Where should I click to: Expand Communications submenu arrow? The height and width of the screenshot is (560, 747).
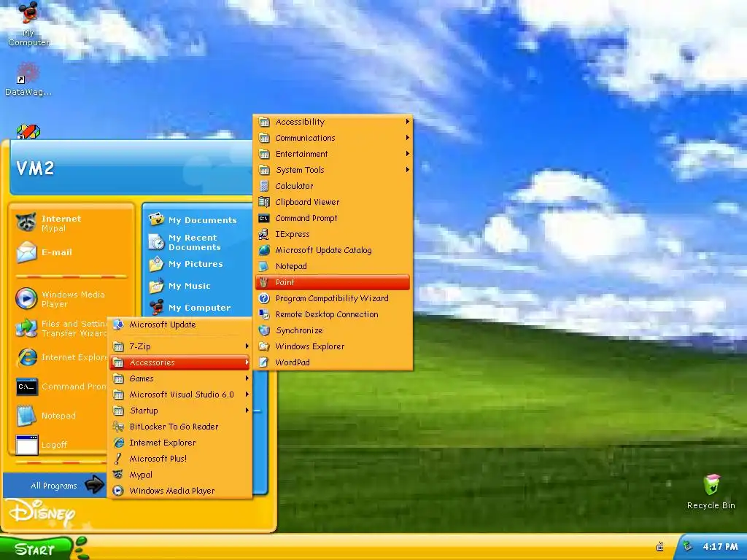click(x=407, y=138)
